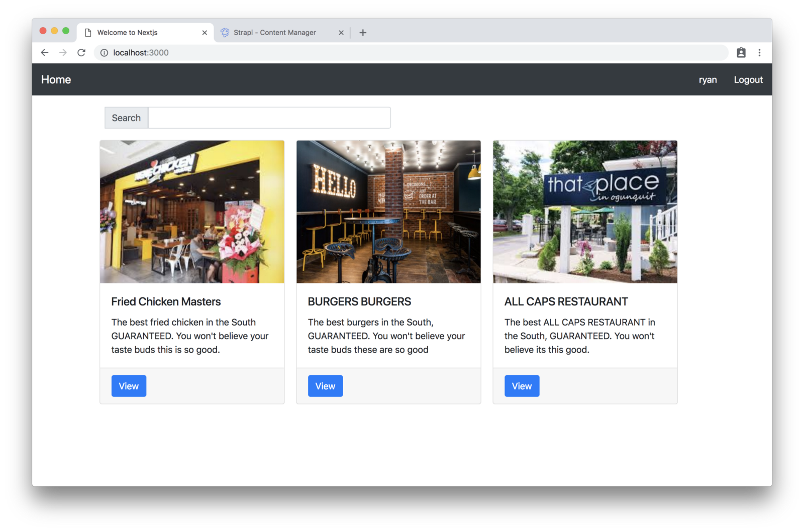This screenshot has width=804, height=532.
Task: Focus the restaurant Search input field
Action: point(269,118)
